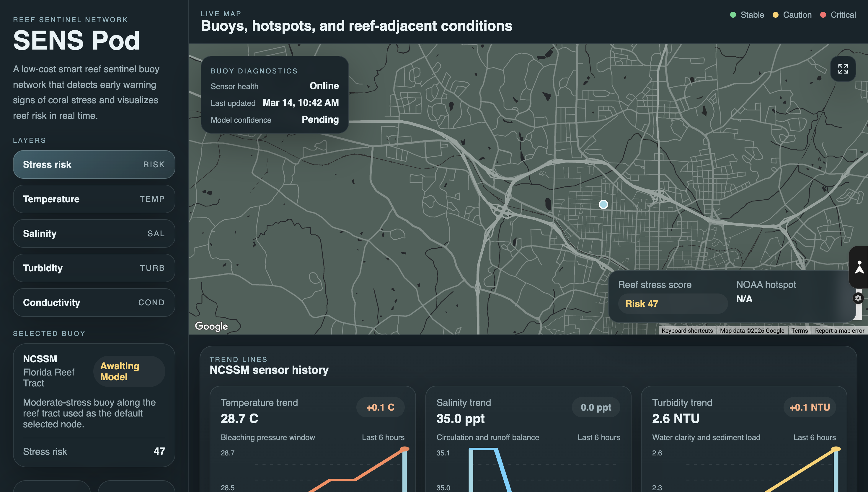This screenshot has height=492, width=868.
Task: Click the red Critical legend dot
Action: [x=823, y=15]
